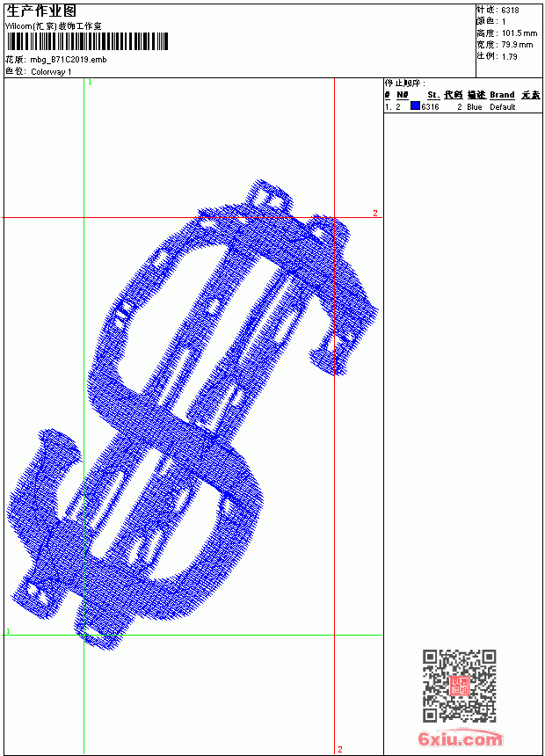Click the 生产作业图 title heading

coord(41,11)
